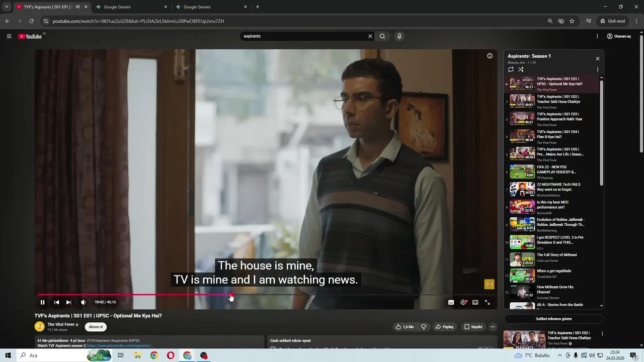Screen dimensions: 644x362
Task: Open FIFA 22 NEW PS5 GAMEPLAY playlist item
Action: pos(552,172)
